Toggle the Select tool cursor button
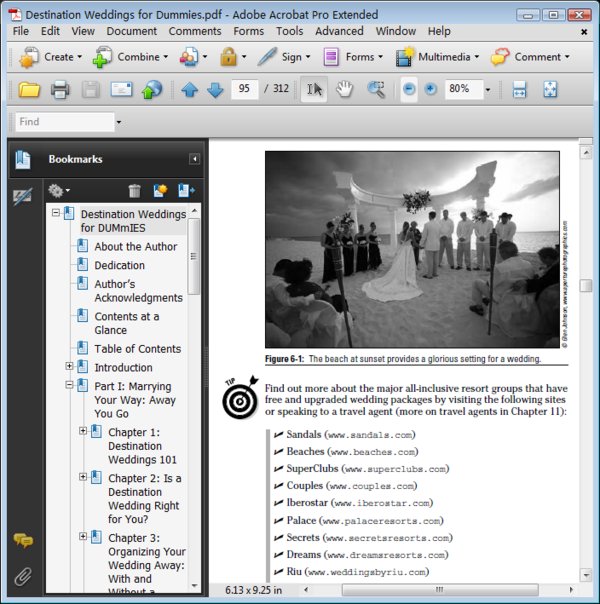This screenshot has height=604, width=600. 314,89
